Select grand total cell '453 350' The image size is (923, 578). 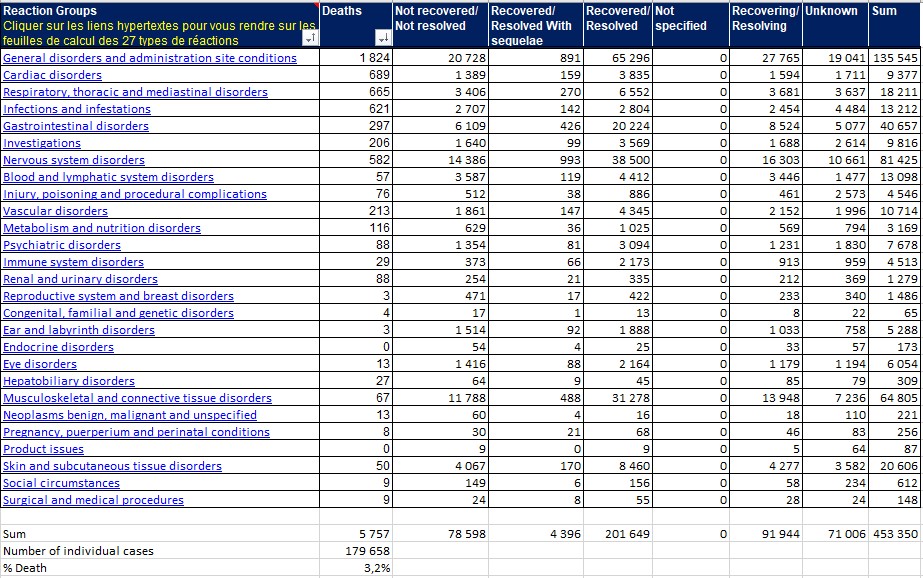pos(895,534)
